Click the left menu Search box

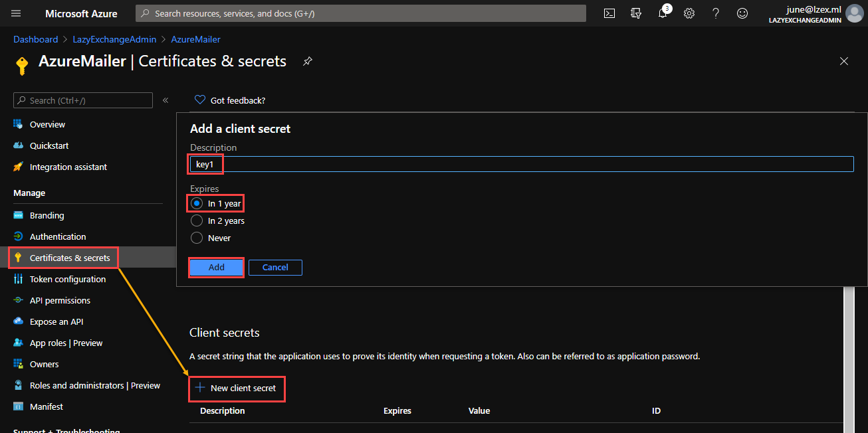83,100
